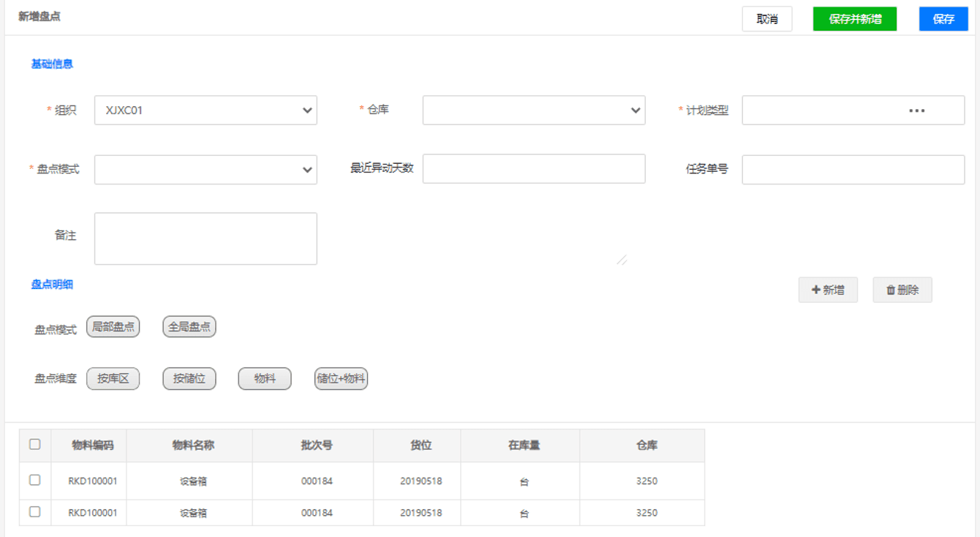Choose 按库区 dimension
The height and width of the screenshot is (537, 980).
[x=113, y=379]
